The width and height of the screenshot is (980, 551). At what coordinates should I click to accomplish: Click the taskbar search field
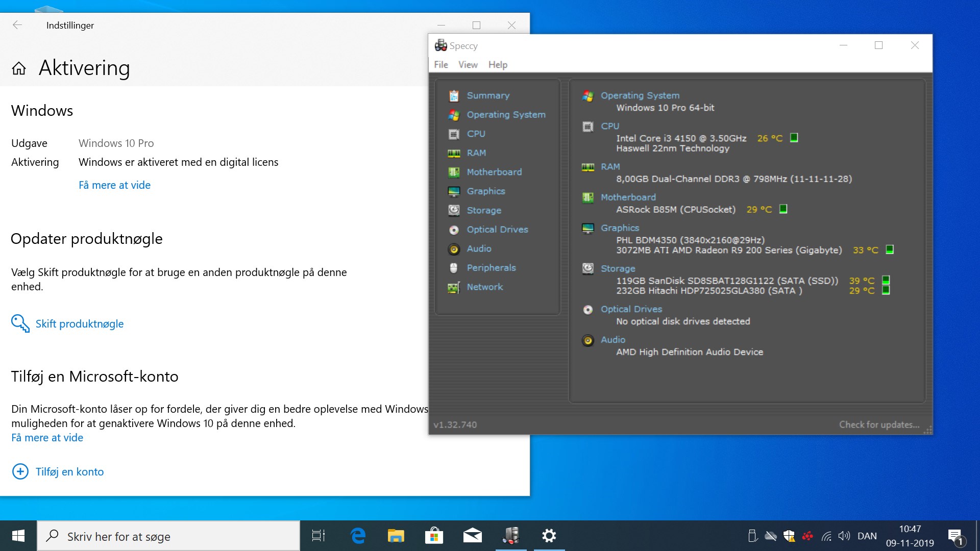[x=168, y=536]
